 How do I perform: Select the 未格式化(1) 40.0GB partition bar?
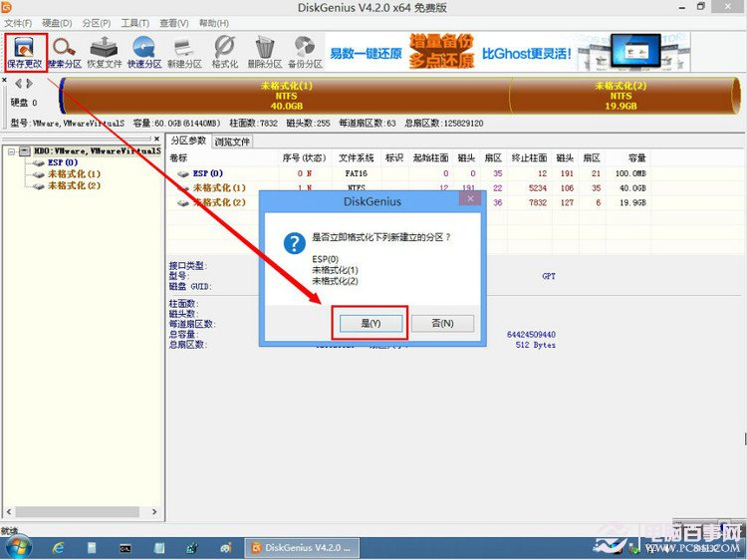click(x=286, y=96)
